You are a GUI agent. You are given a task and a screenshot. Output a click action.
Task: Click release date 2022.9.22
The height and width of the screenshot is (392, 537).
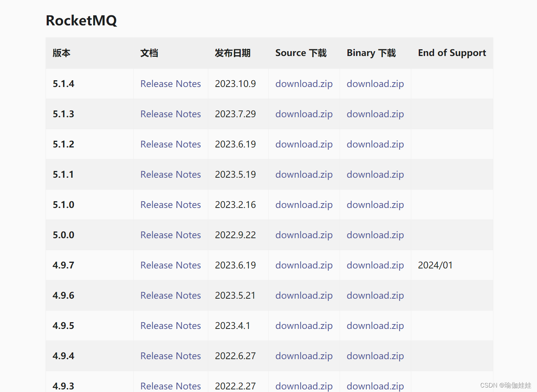click(x=235, y=235)
